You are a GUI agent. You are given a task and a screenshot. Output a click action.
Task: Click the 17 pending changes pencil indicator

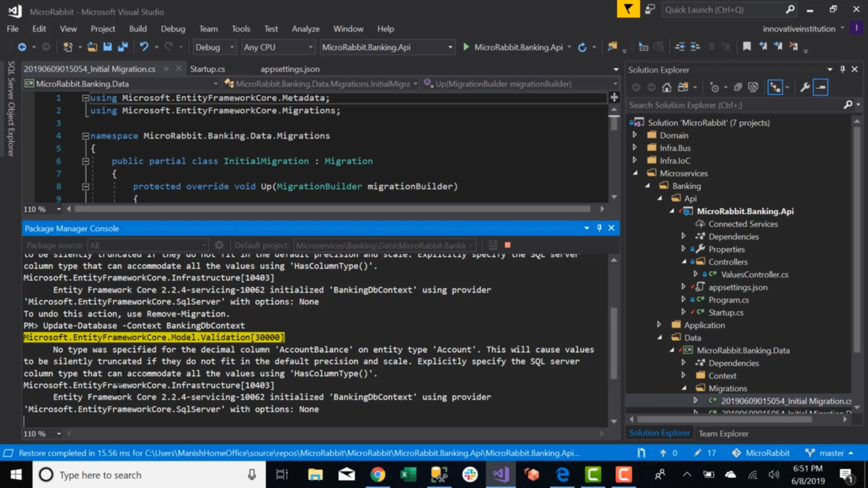704,453
